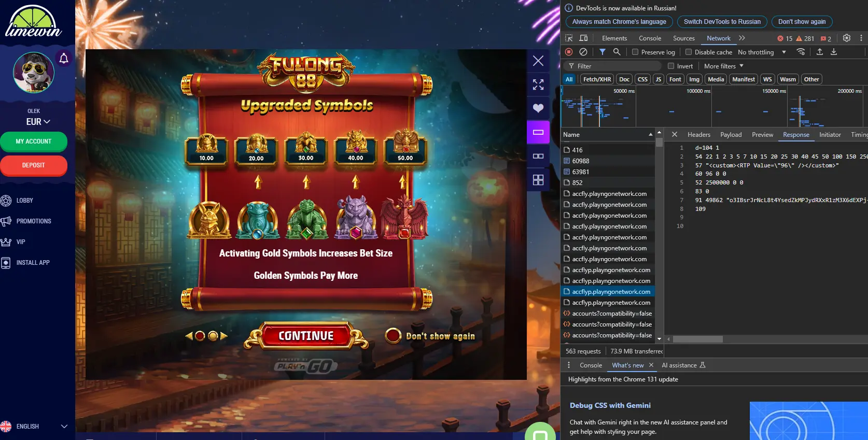Open the Initiator tab of request
868x440 pixels.
point(830,134)
